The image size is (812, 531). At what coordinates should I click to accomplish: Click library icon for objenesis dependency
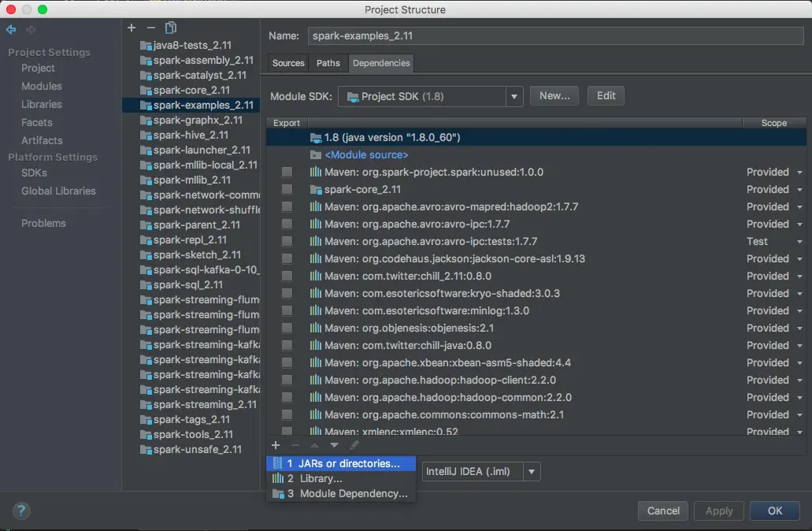[x=315, y=328]
